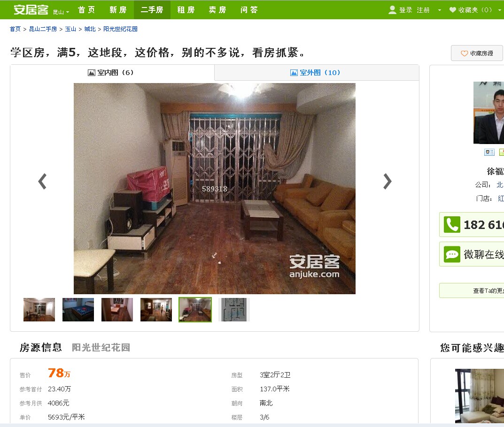Open 租房 in the top navigation
The height and width of the screenshot is (427, 504).
pyautogui.click(x=186, y=10)
